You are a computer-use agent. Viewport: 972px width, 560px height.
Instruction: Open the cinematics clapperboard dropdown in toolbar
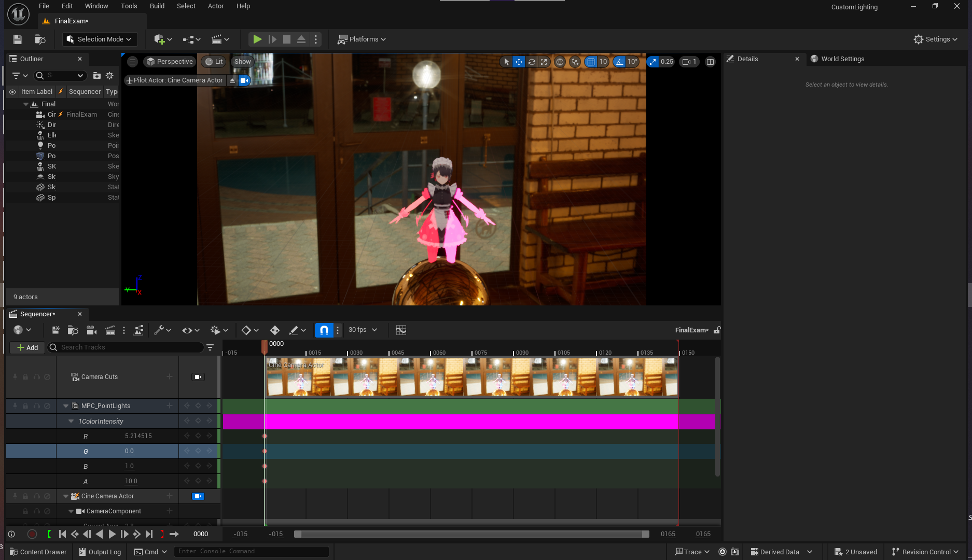(220, 39)
